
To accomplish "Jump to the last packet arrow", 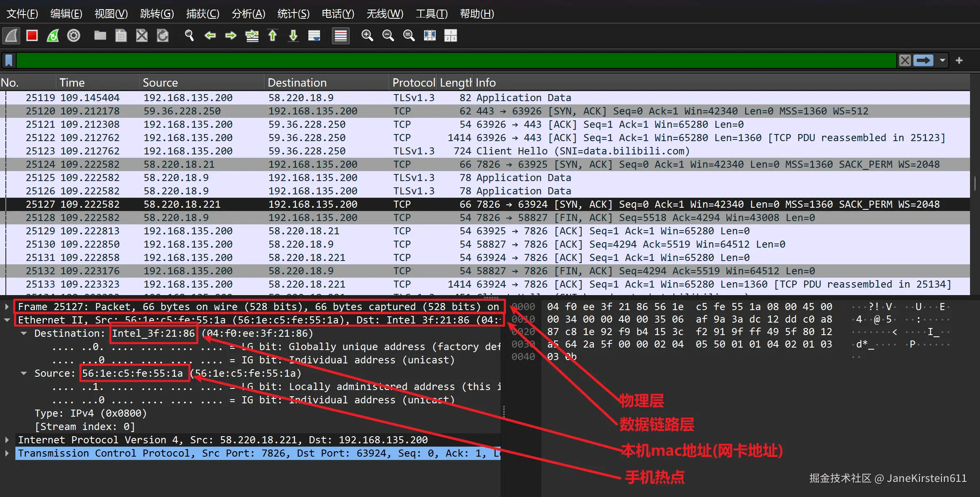I will (293, 36).
